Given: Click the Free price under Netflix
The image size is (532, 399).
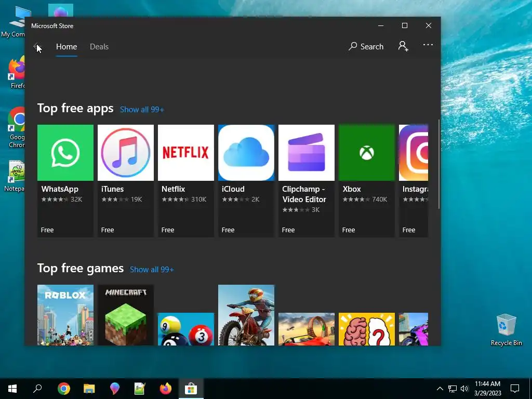Looking at the screenshot, I should click(x=168, y=230).
